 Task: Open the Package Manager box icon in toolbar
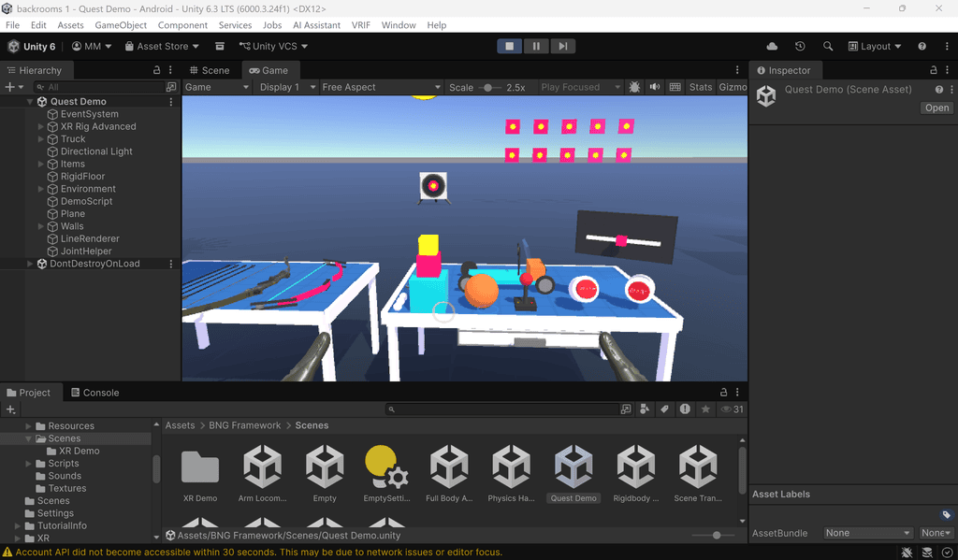220,47
